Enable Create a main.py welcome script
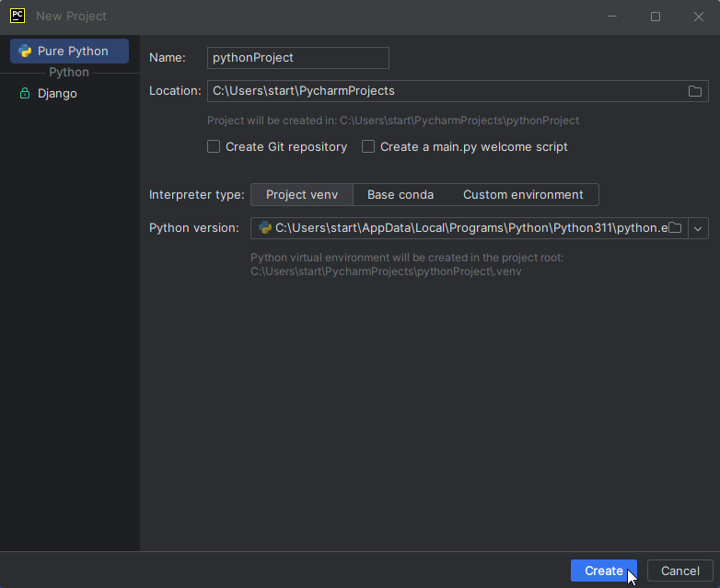The height and width of the screenshot is (588, 720). click(367, 147)
